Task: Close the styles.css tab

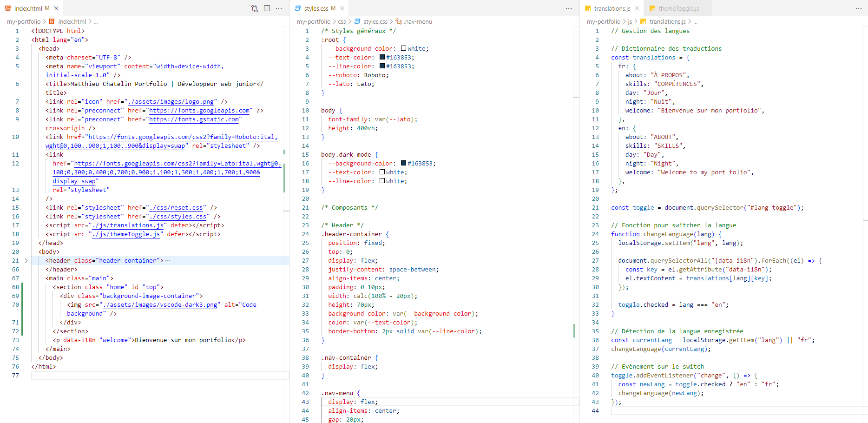Action: click(x=342, y=8)
